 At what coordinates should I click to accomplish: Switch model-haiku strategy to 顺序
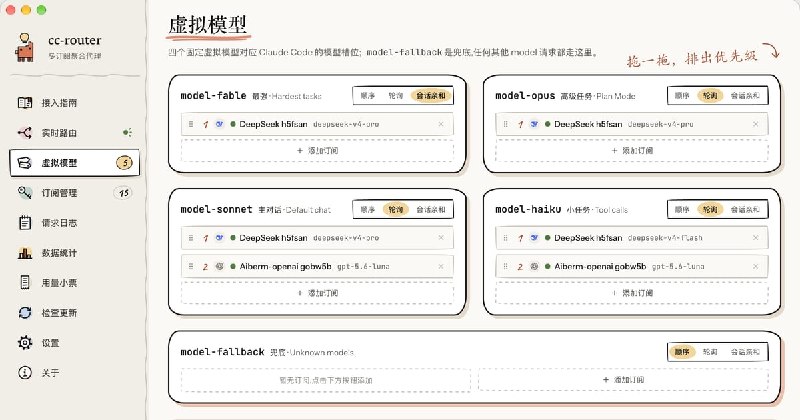point(682,210)
